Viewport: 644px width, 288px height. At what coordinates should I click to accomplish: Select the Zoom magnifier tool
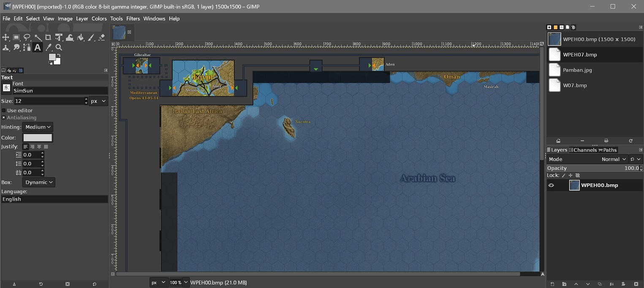59,48
